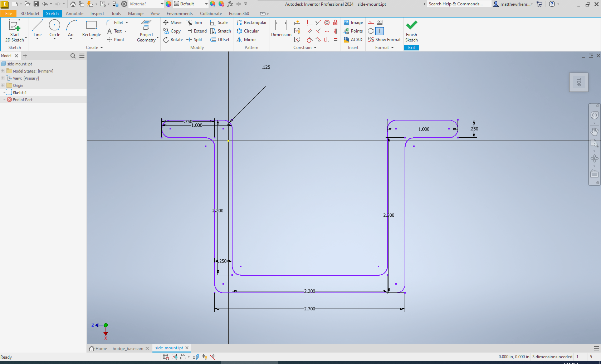This screenshot has height=364, width=601.
Task: Toggle snap to grid in status bar
Action: pos(166,356)
